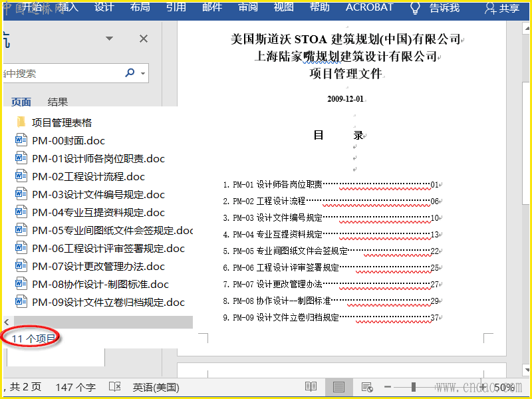Open navigation pane options dropdown arrow
Screen dimensions: 532x399
(x=109, y=39)
